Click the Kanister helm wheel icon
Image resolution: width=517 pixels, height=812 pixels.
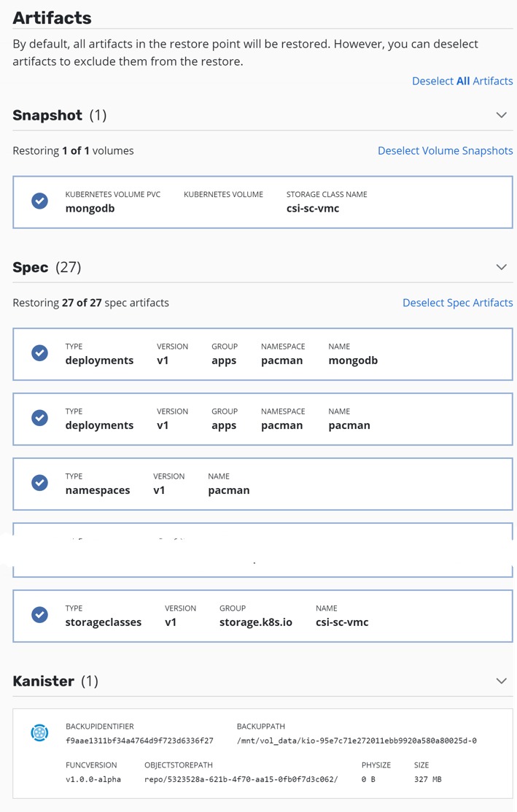pos(40,732)
